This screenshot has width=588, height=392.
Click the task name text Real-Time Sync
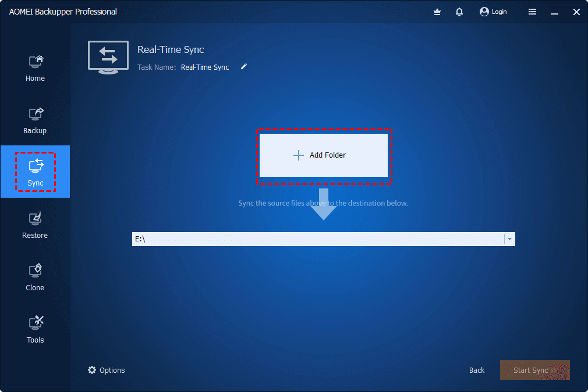[x=205, y=67]
